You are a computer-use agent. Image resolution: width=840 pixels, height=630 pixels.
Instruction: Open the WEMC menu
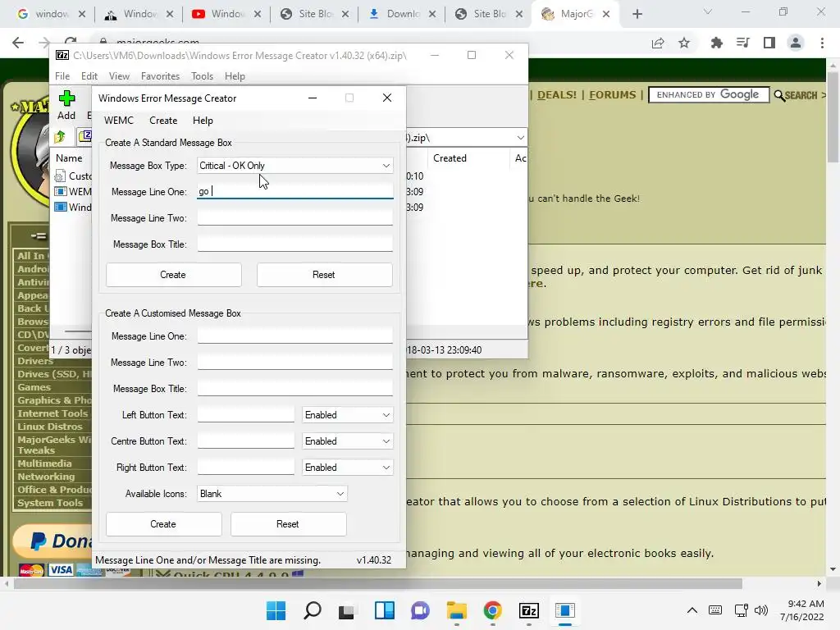click(x=119, y=121)
